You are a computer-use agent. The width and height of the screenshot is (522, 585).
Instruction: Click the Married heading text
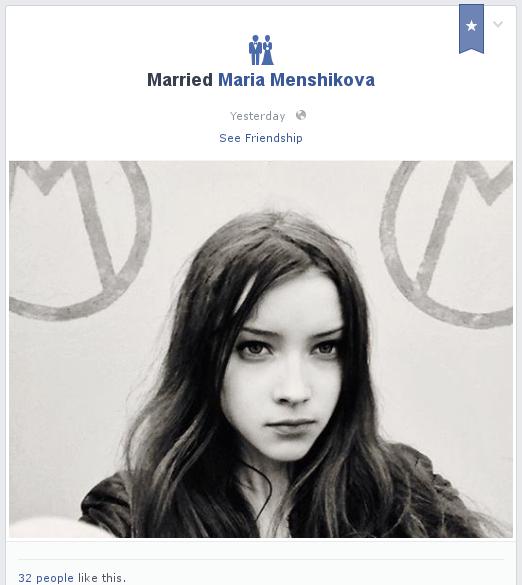coord(180,80)
